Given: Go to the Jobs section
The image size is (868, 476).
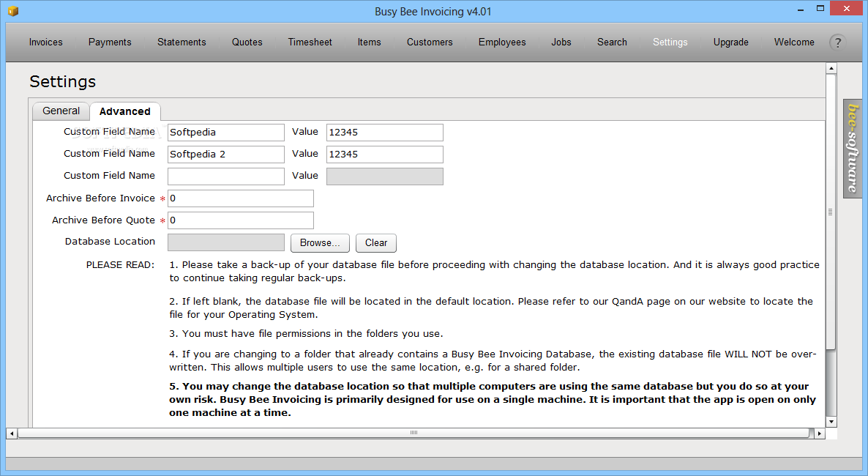Looking at the screenshot, I should click(561, 42).
